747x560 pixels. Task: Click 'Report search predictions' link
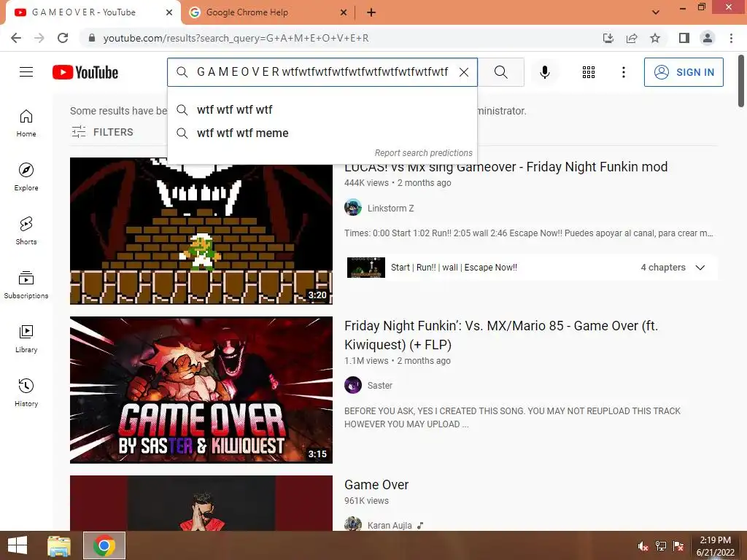click(423, 153)
